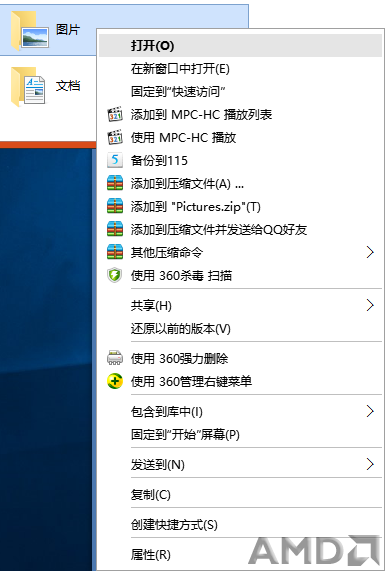
Task: Click green plus icon beside 360管理右键菜单
Action: pos(115,381)
